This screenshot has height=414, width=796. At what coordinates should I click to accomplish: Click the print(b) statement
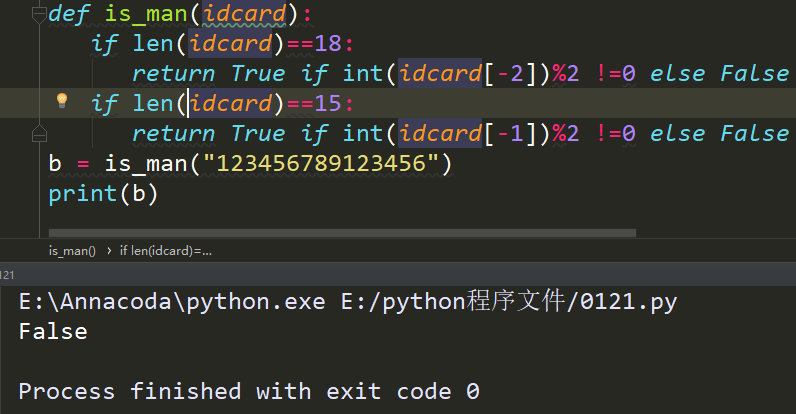pos(103,194)
